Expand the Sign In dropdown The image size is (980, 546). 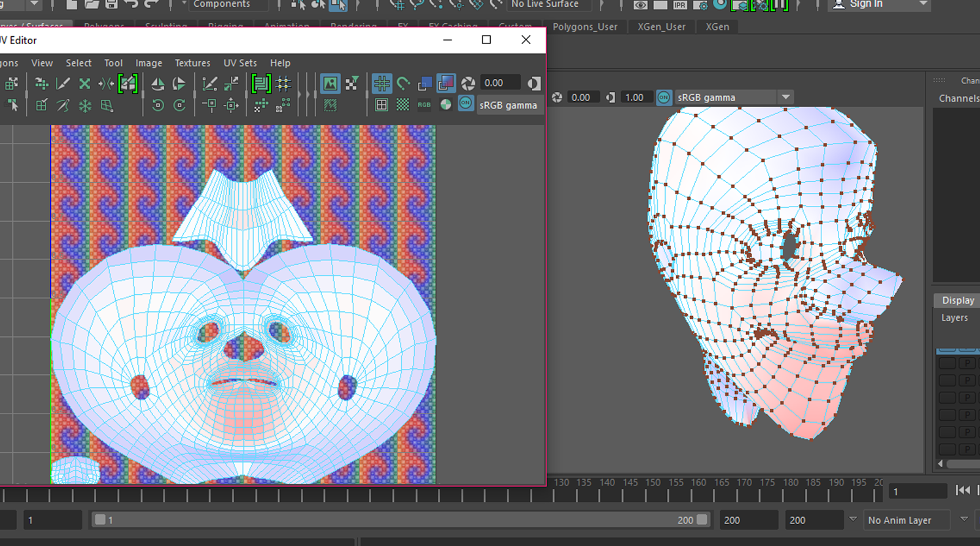pos(923,4)
